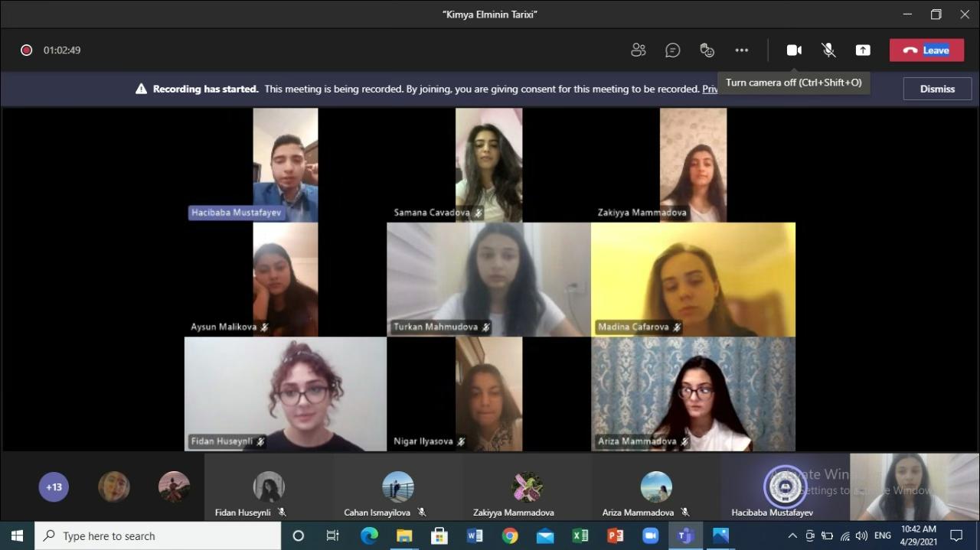Dismiss the recording notification banner
This screenshot has width=980, height=550.
pyautogui.click(x=937, y=89)
